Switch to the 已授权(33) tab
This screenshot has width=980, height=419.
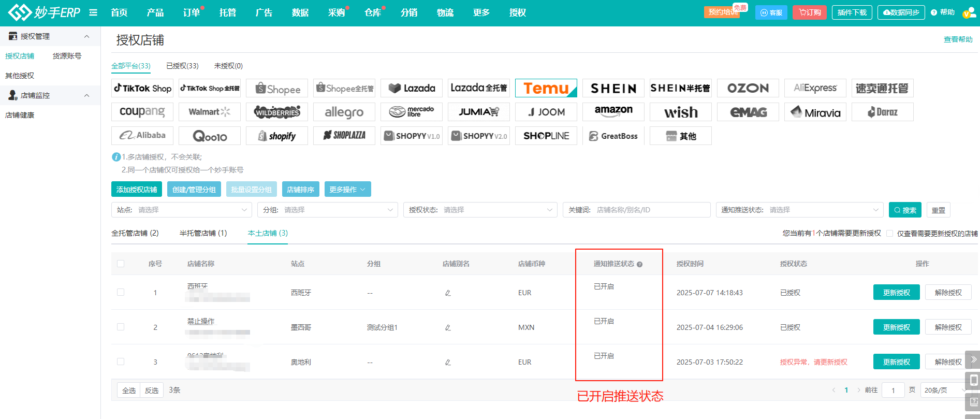pyautogui.click(x=182, y=66)
